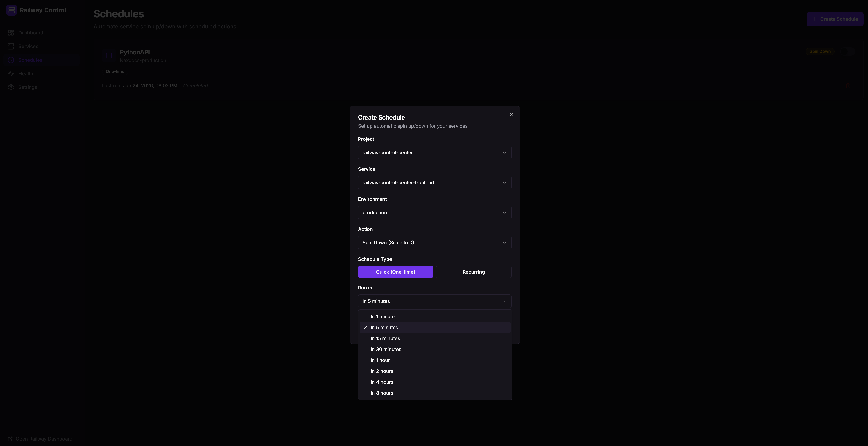This screenshot has height=446, width=868.
Task: Go to Services via sidebar icon
Action: coord(11,46)
